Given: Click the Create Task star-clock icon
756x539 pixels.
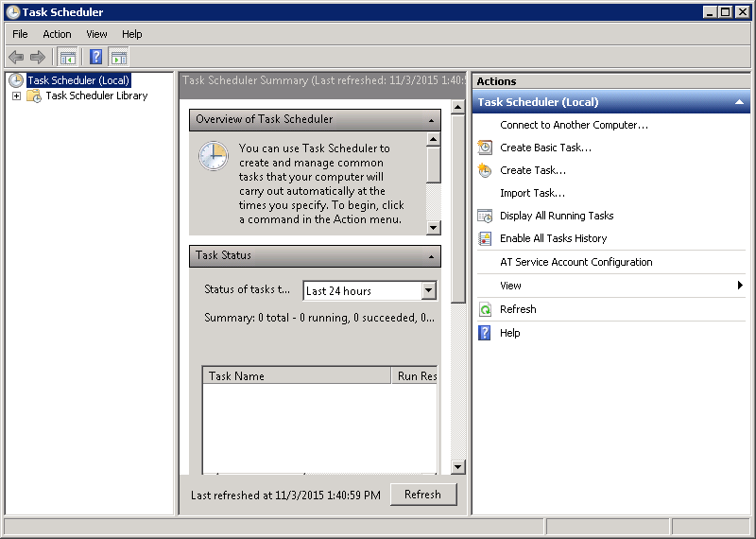Looking at the screenshot, I should click(x=485, y=170).
